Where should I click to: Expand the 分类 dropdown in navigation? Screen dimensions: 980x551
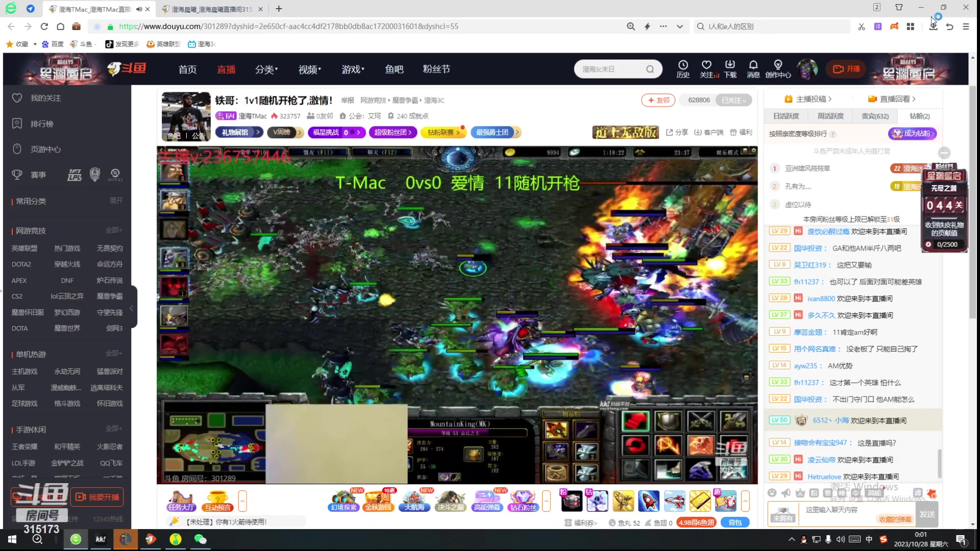tap(266, 69)
